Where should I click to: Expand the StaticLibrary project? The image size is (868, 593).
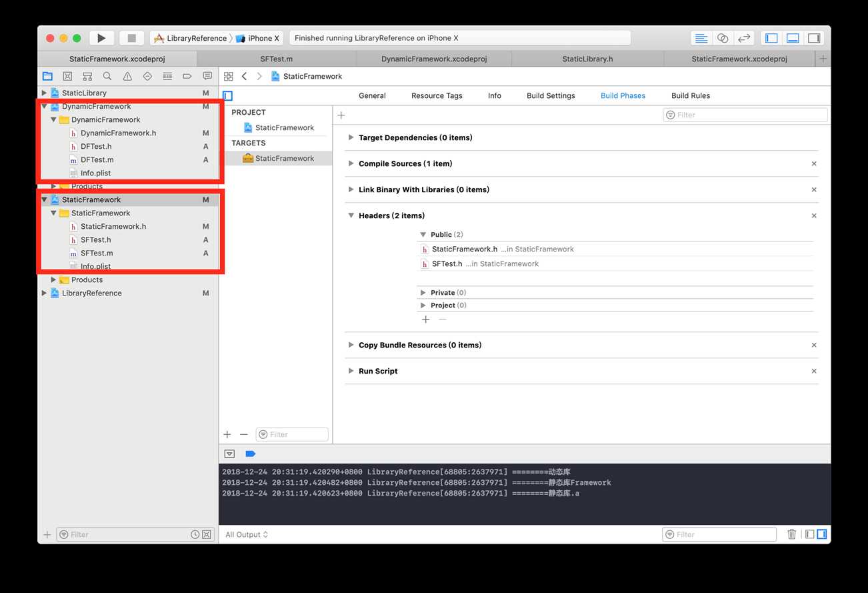click(45, 93)
